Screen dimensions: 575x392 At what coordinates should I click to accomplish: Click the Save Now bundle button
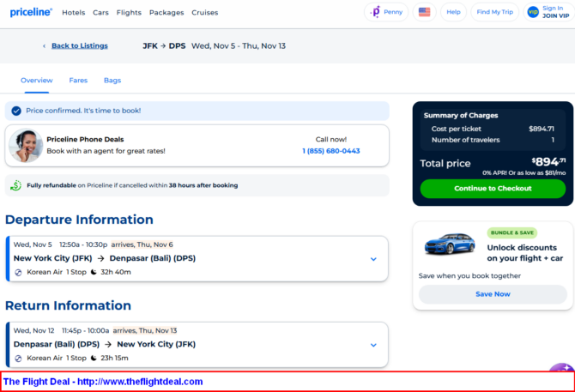tap(493, 294)
